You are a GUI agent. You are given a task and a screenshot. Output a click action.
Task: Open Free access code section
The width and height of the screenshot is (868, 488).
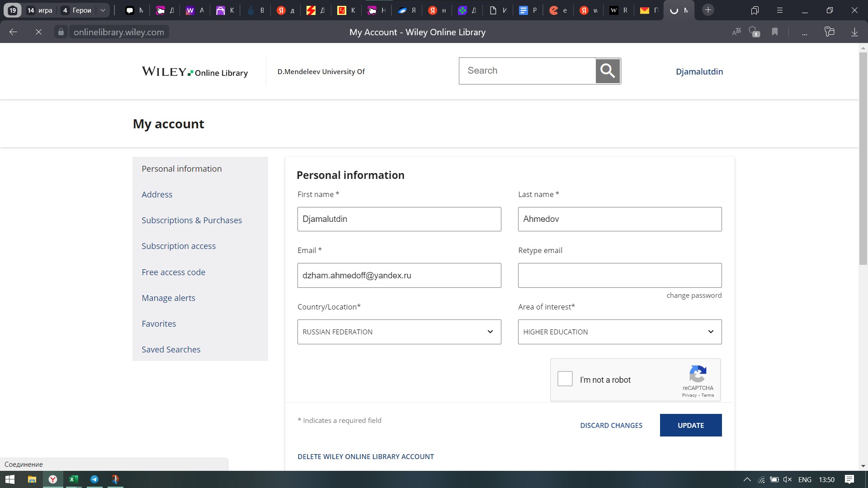click(x=174, y=272)
